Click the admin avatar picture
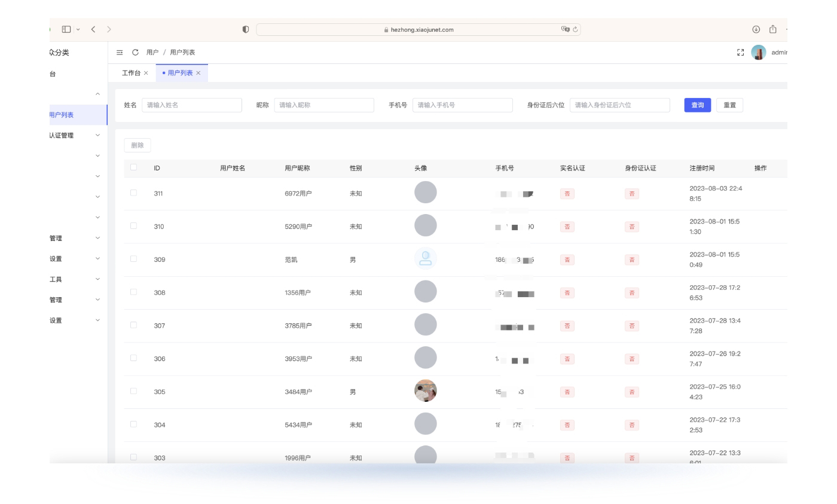The height and width of the screenshot is (504, 837). pos(758,53)
